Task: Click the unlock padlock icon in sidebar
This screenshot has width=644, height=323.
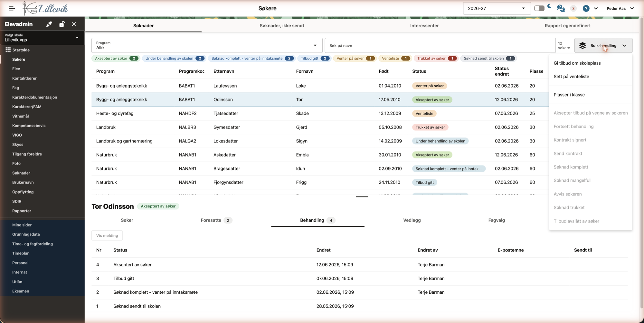Action: (x=62, y=24)
